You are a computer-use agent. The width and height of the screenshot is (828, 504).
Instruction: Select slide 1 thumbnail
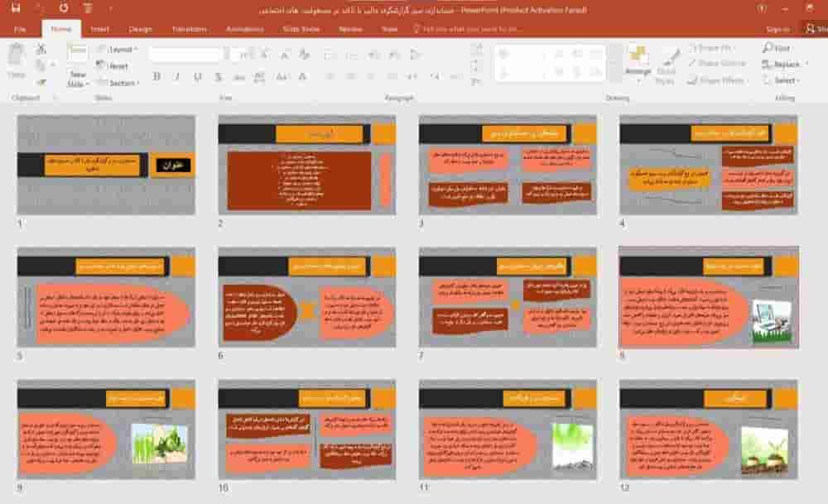[106, 166]
